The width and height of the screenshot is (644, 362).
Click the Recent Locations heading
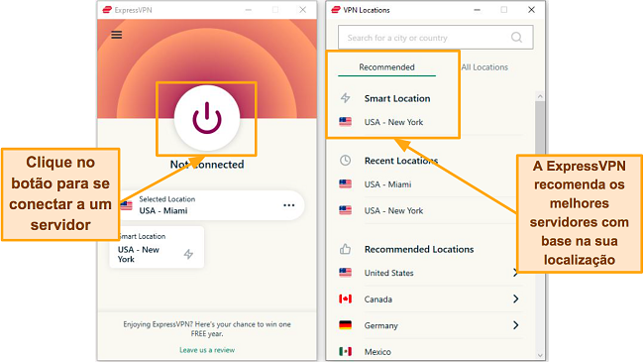coord(401,161)
